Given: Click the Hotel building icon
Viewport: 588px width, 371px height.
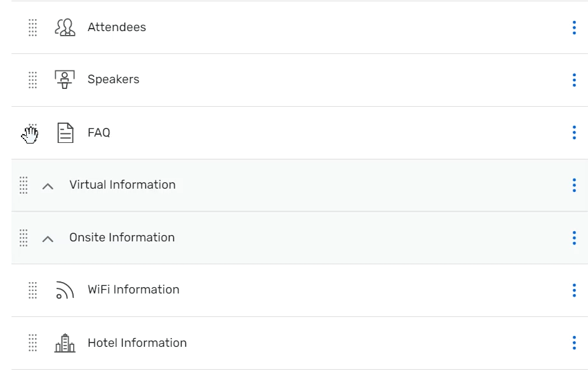Looking at the screenshot, I should pos(66,343).
